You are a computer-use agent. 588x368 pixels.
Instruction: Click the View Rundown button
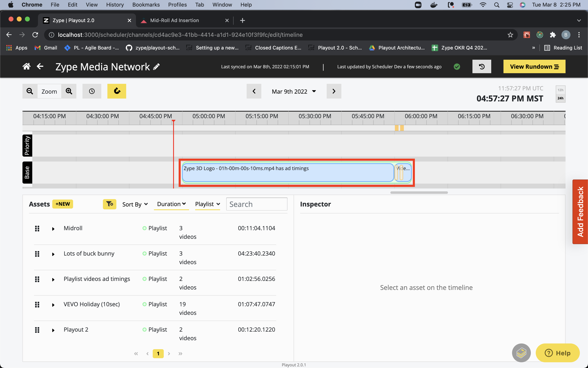click(534, 66)
